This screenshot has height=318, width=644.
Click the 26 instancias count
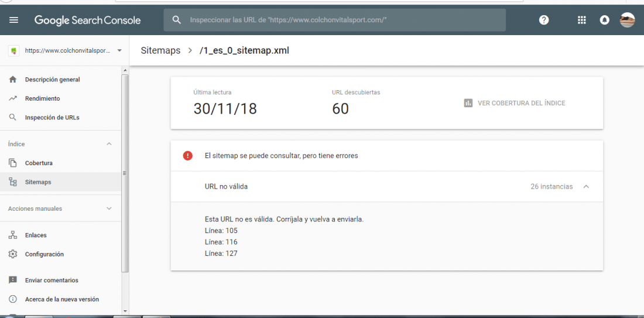551,187
